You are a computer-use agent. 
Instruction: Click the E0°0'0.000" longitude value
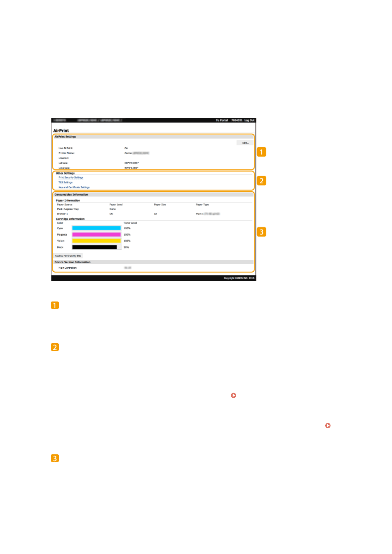pos(132,168)
